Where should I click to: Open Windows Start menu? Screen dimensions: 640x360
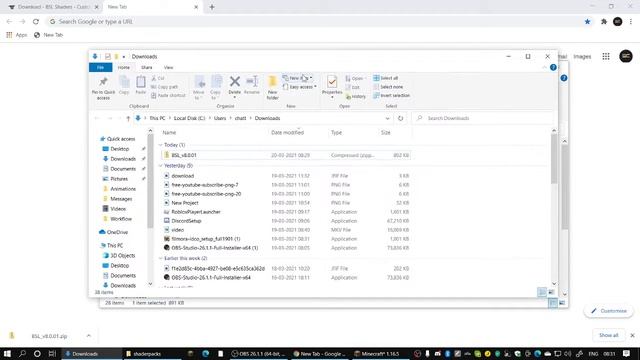coord(7,353)
